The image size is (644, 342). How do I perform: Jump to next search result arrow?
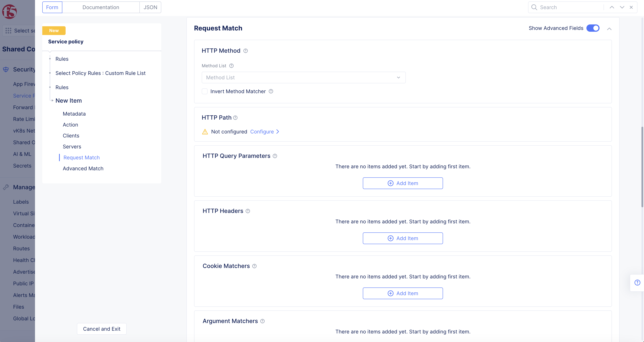click(622, 7)
